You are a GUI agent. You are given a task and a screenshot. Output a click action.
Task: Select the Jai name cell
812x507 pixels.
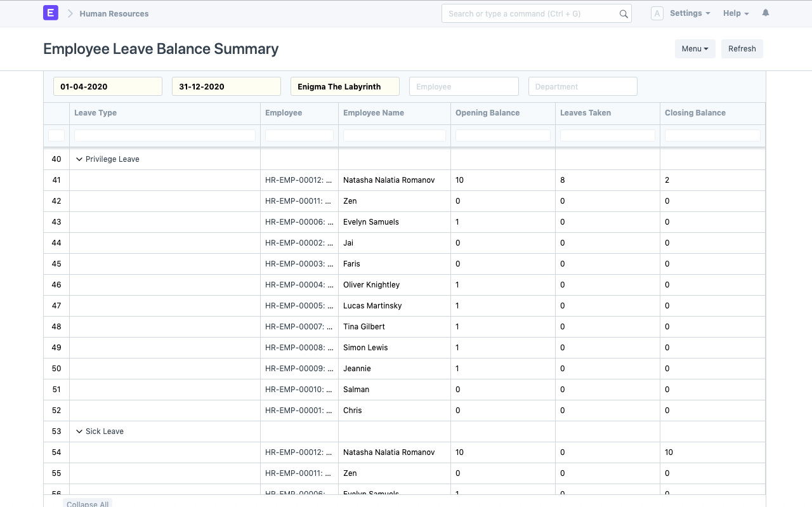[395, 243]
